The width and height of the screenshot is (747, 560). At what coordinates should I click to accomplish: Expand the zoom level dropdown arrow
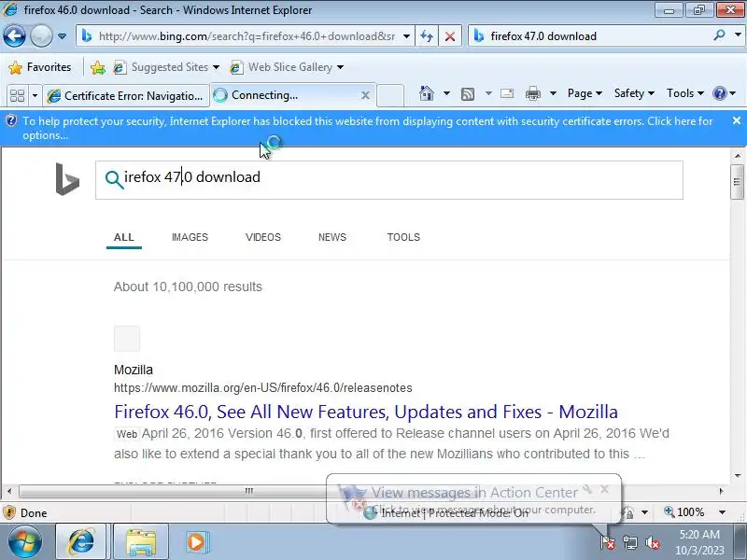[722, 512]
